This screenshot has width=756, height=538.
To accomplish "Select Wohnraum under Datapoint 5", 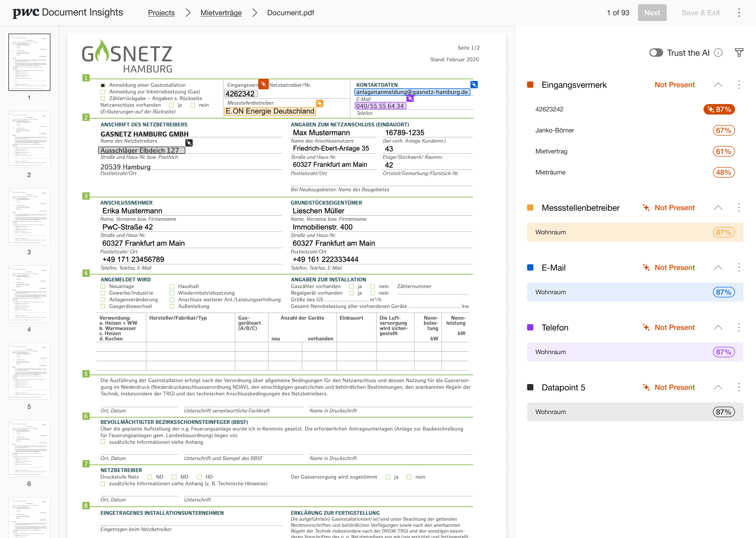I will (x=635, y=412).
